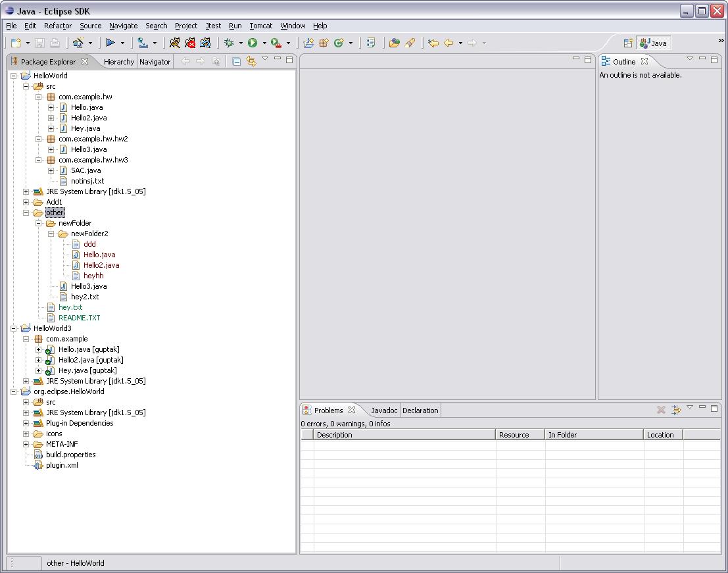
Task: Open the Tomcat menu
Action: pos(261,26)
